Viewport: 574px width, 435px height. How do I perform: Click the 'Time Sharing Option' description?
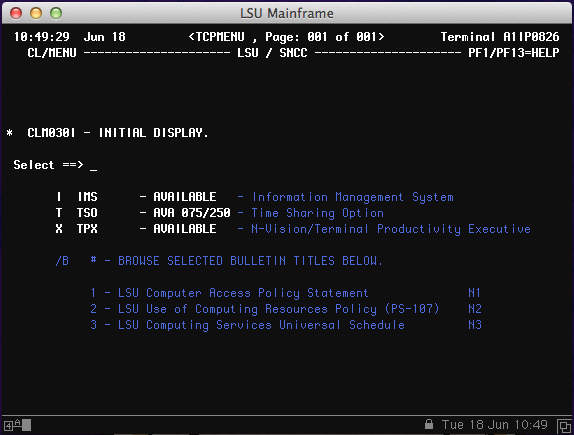pyautogui.click(x=317, y=213)
